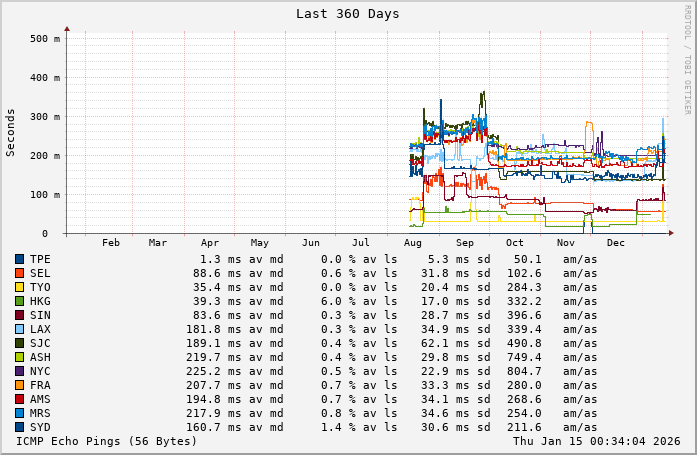Click the TPE legend color swatch

click(x=19, y=259)
